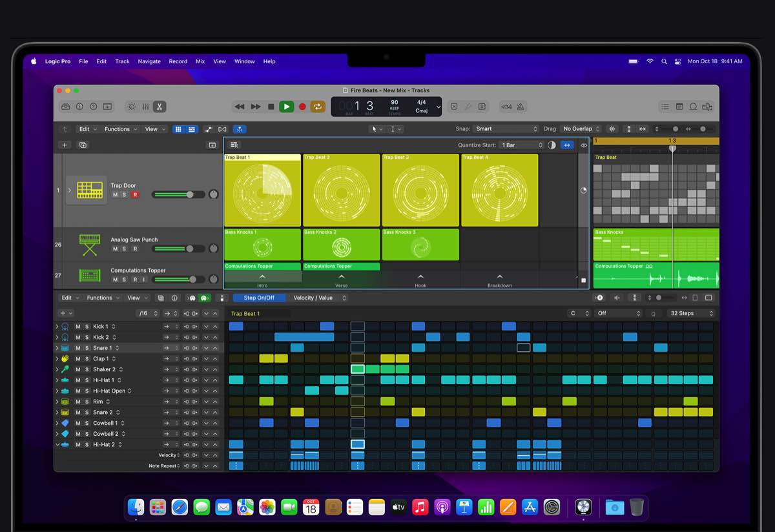Open Music app in the Dock
Screen dimensions: 775x532
pyautogui.click(x=420, y=507)
